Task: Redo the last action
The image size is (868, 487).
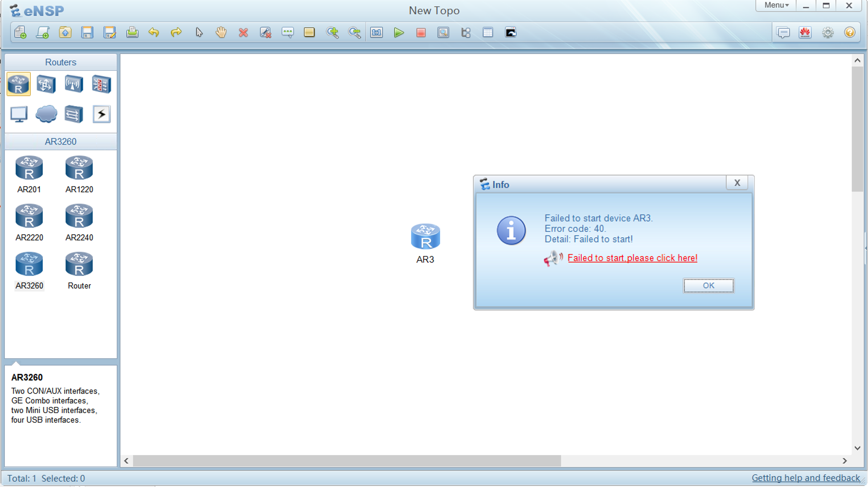Action: pyautogui.click(x=176, y=32)
